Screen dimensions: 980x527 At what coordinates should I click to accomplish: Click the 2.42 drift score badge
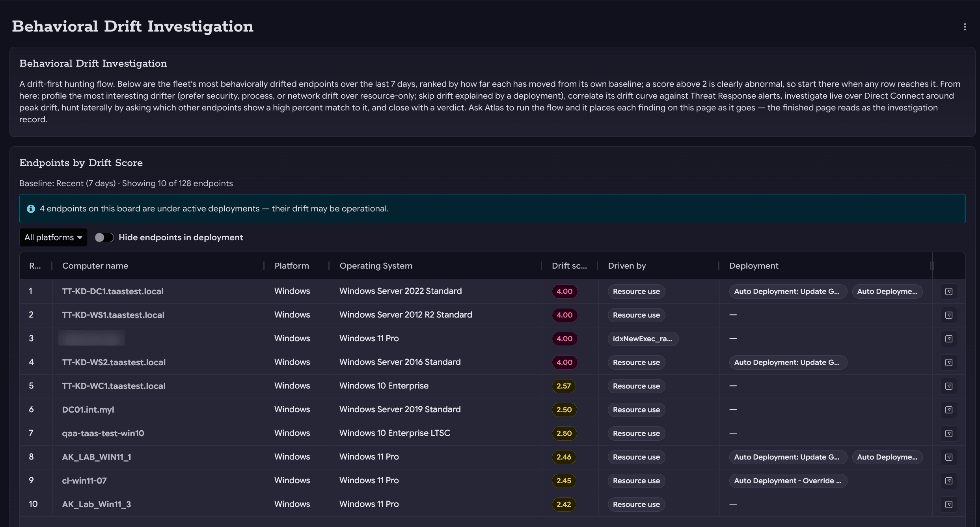coord(564,505)
